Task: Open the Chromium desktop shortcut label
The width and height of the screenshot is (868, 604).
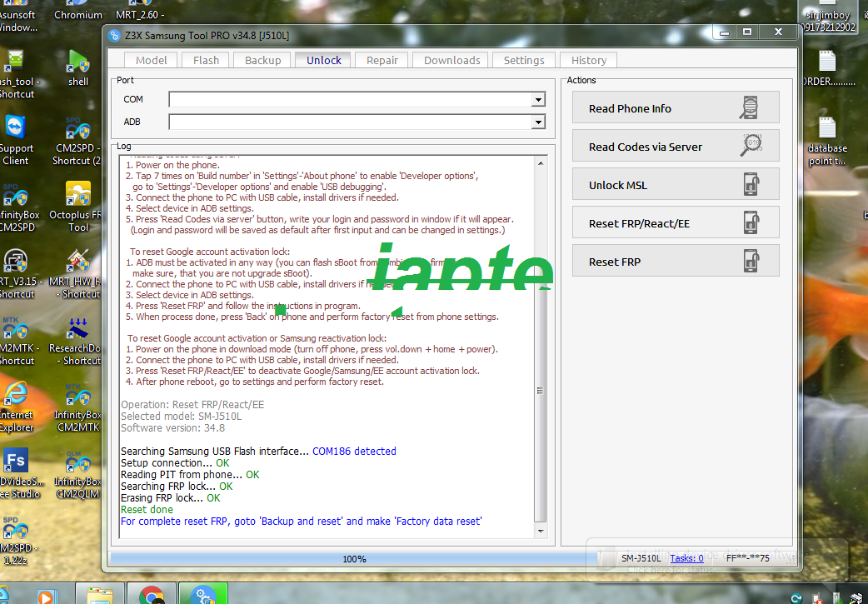Action: [x=78, y=15]
